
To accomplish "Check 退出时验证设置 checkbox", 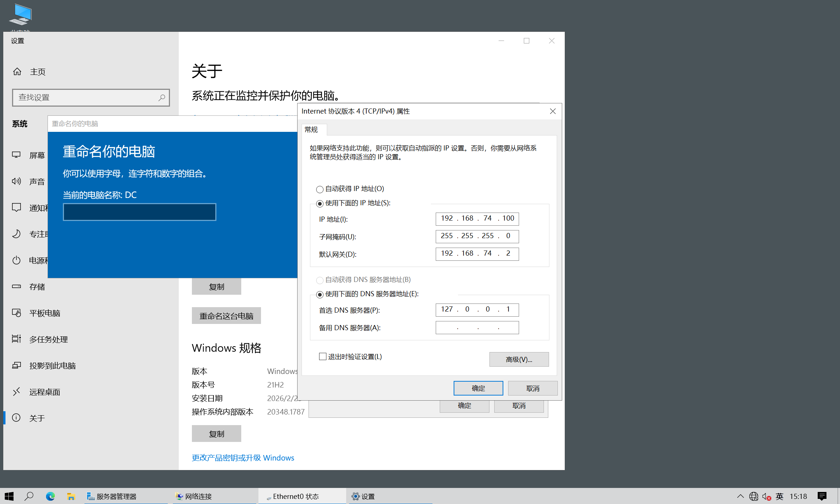I will click(x=322, y=356).
